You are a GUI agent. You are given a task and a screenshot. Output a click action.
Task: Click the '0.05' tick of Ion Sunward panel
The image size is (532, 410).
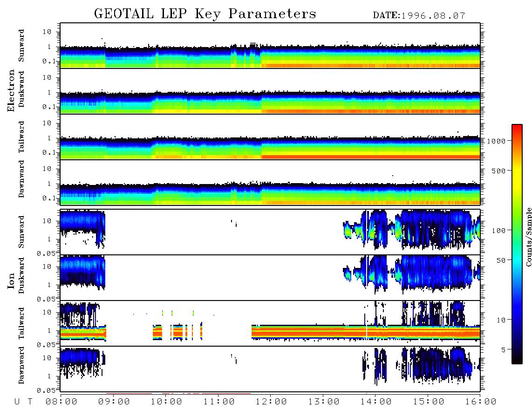[x=46, y=253]
